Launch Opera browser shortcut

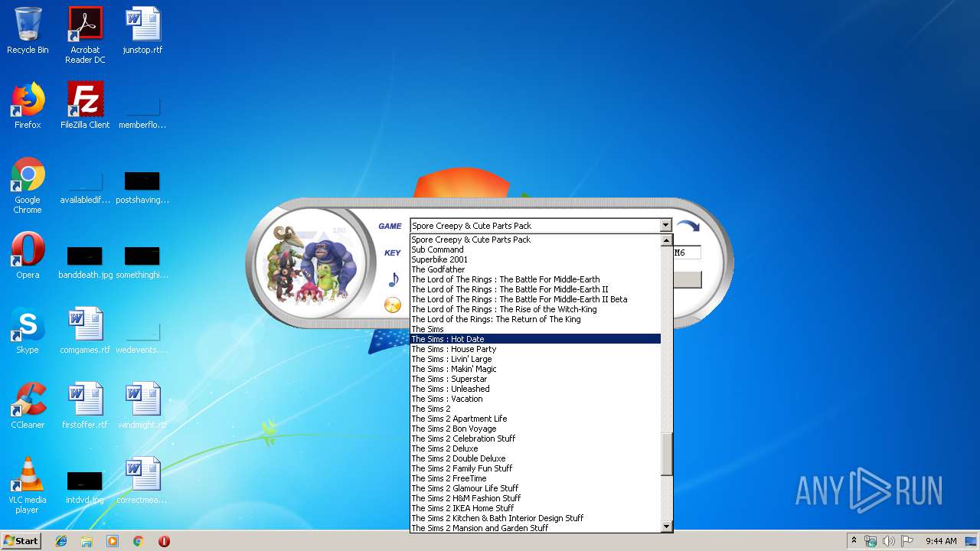(x=28, y=256)
